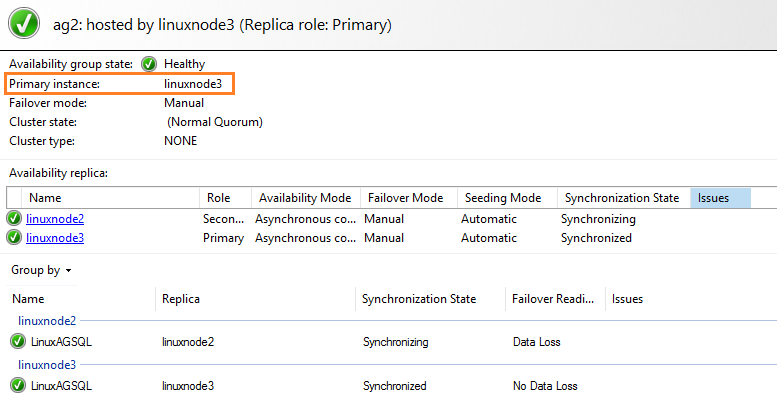Click the green check icon next to Healthy

coord(149,64)
